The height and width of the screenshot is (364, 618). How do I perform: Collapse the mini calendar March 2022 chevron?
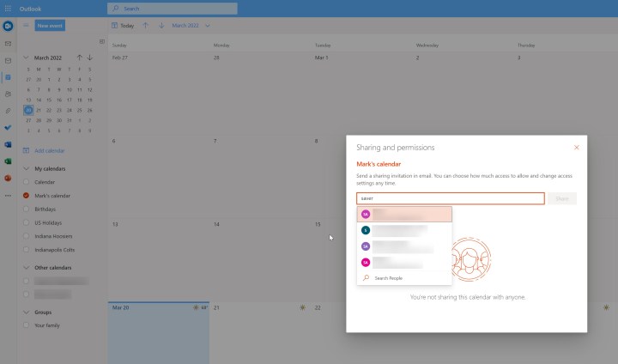[26, 58]
